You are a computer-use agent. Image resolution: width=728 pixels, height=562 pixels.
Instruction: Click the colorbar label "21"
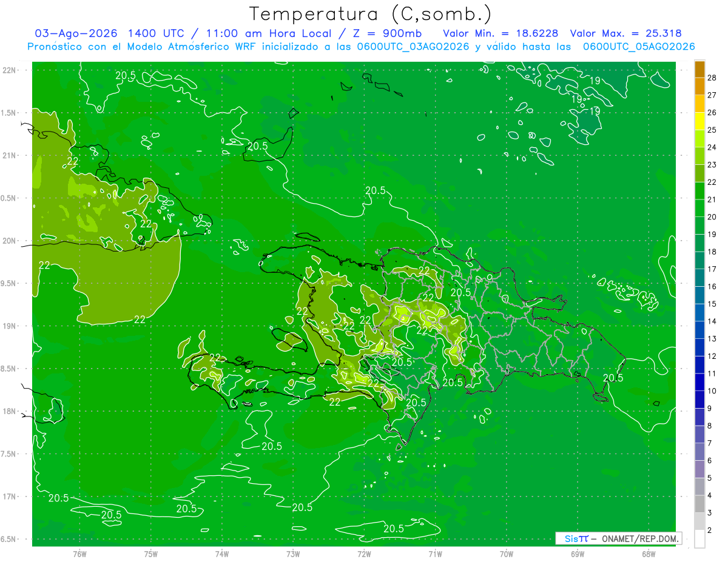[712, 199]
